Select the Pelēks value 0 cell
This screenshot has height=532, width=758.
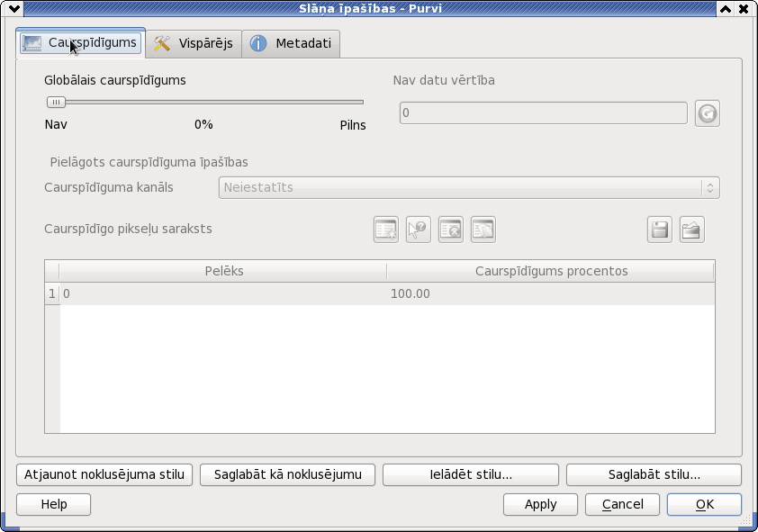point(223,293)
